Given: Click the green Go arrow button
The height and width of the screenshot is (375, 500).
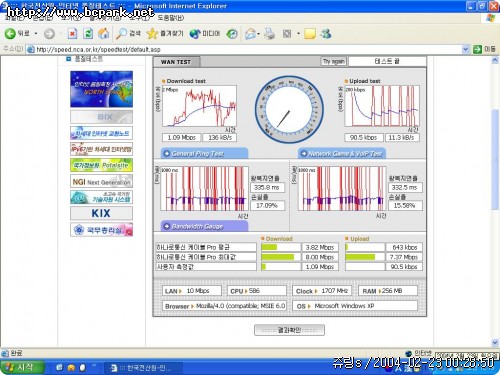Looking at the screenshot, I should pyautogui.click(x=477, y=49).
